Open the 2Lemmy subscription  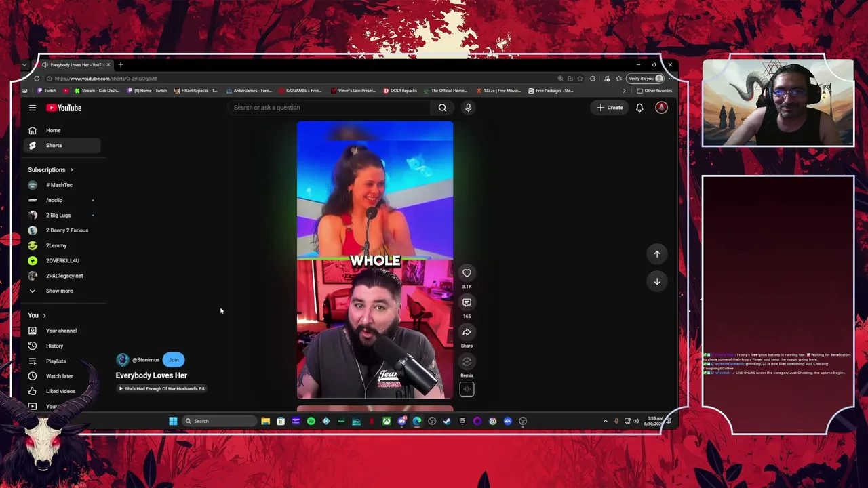63,245
